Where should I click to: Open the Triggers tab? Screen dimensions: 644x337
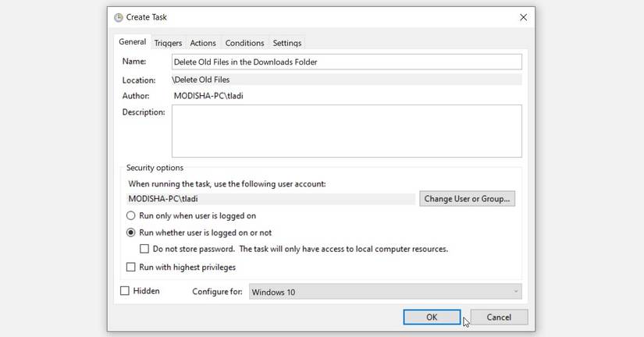168,43
